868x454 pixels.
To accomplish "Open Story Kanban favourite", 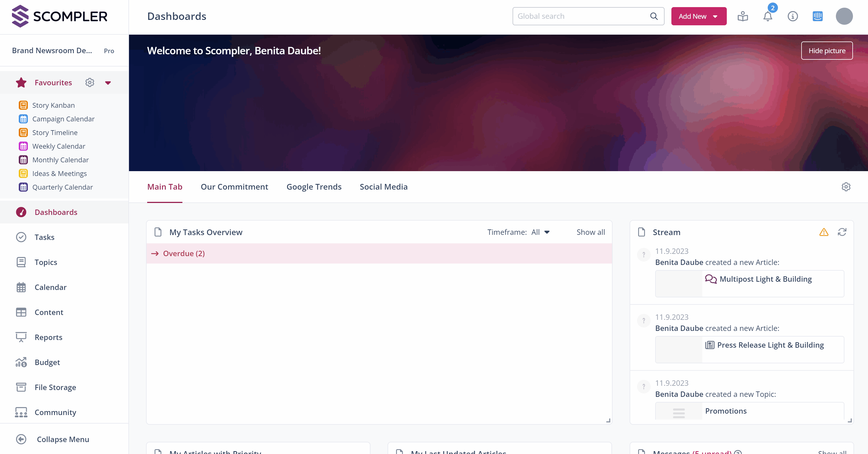I will 53,105.
